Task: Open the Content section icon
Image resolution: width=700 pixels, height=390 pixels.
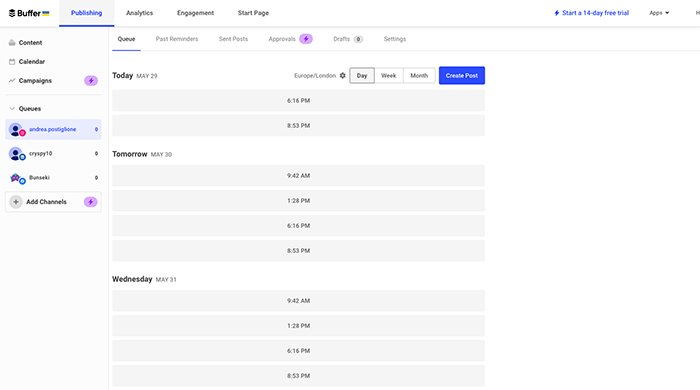Action: click(12, 43)
